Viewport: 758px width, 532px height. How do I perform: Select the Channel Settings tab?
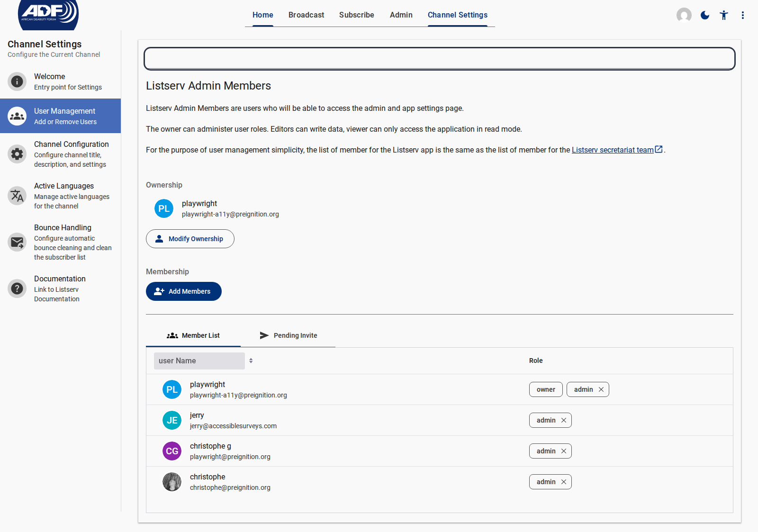pyautogui.click(x=458, y=15)
